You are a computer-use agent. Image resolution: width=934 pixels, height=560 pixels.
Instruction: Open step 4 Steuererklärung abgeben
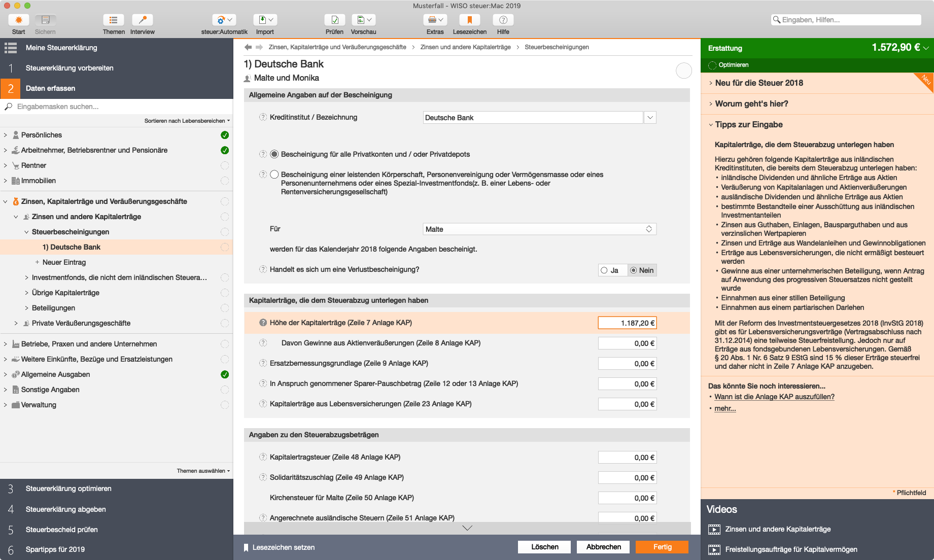pyautogui.click(x=117, y=509)
